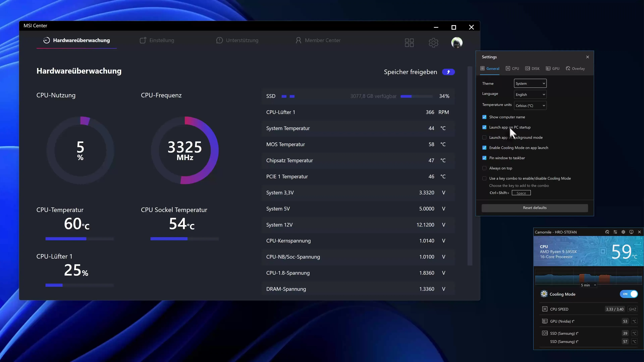The image size is (644, 362).
Task: Click Camomile overlay monitor icon
Action: coord(607,232)
